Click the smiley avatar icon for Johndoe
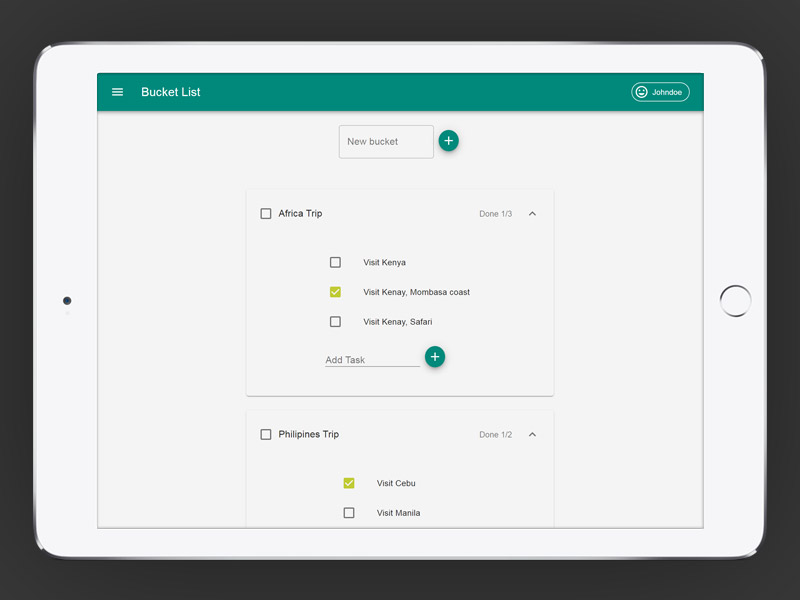The width and height of the screenshot is (800, 600). click(641, 92)
